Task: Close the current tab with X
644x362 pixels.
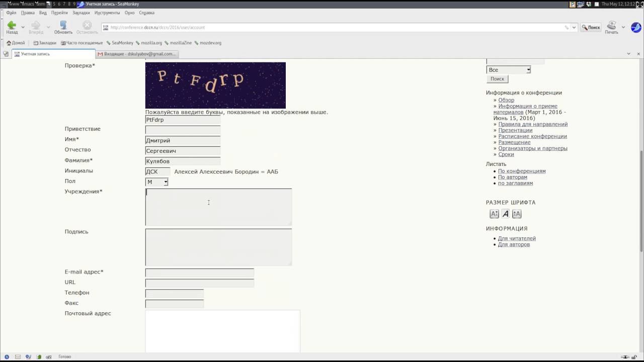Action: coord(638,54)
